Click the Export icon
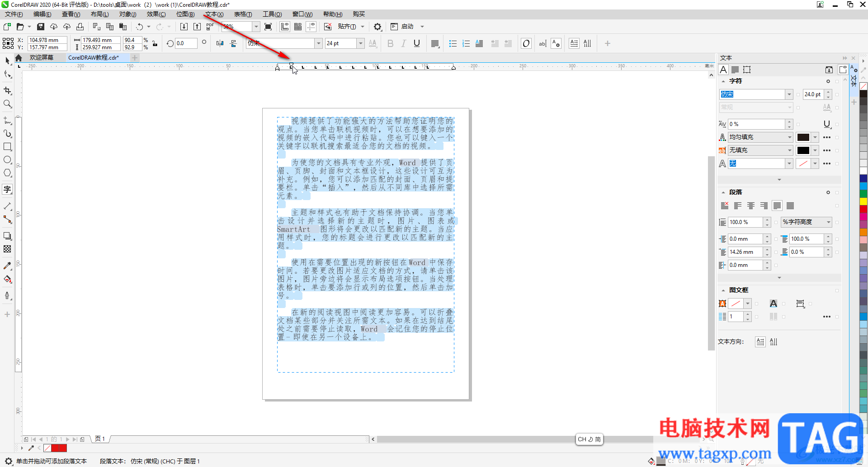Image resolution: width=868 pixels, height=467 pixels. (197, 27)
